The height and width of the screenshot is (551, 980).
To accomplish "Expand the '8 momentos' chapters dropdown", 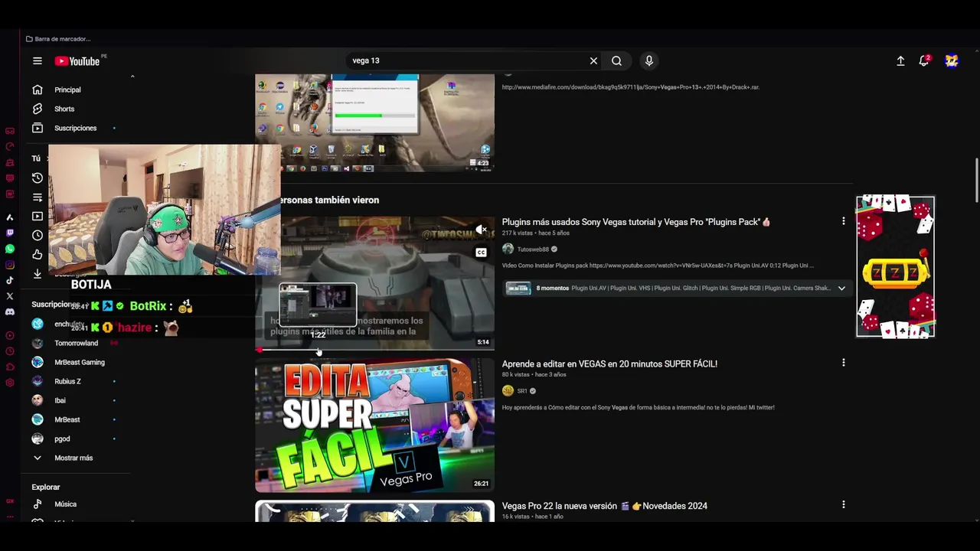I will (841, 289).
